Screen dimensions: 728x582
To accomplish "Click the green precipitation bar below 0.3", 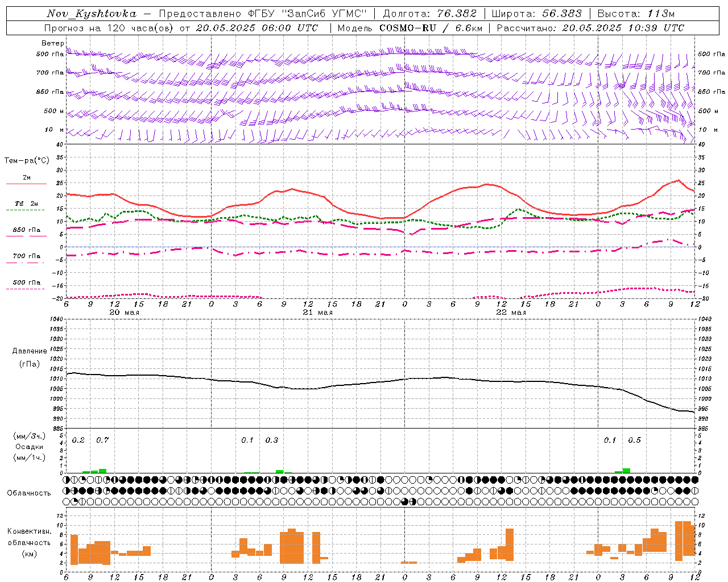I will (x=279, y=471).
